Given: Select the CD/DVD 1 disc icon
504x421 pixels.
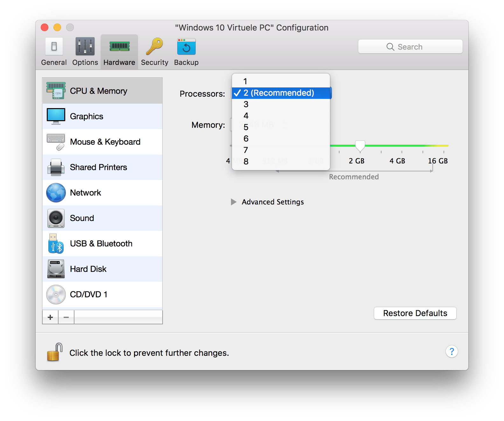Looking at the screenshot, I should (56, 294).
